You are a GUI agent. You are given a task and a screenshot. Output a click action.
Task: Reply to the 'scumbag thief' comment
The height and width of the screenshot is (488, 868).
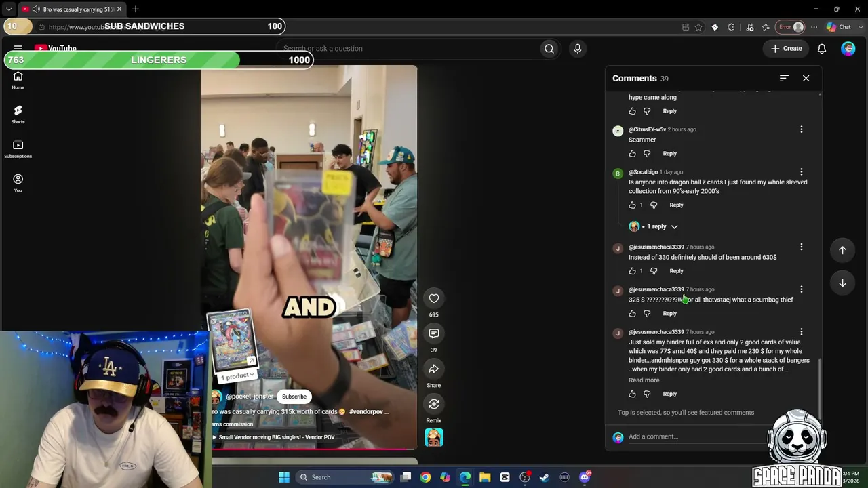669,314
